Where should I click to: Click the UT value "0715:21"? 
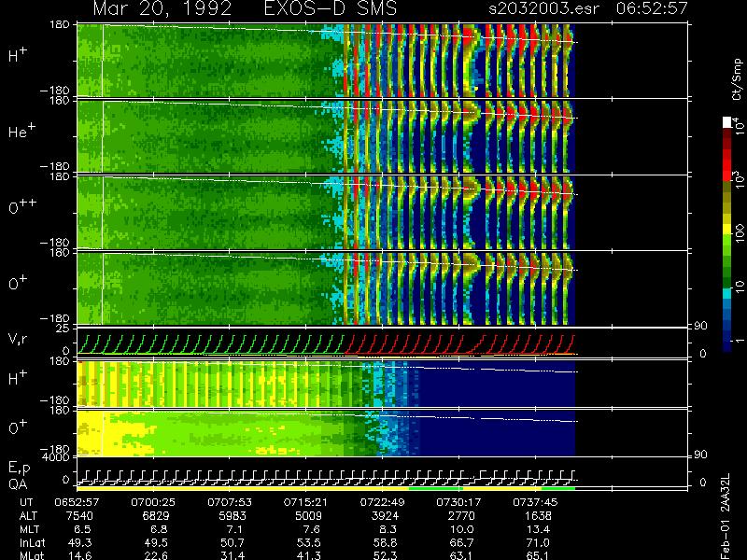pos(305,502)
